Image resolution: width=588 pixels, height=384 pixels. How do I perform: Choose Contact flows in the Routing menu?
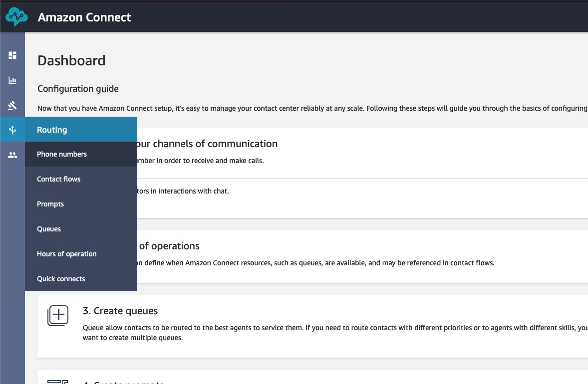[59, 179]
